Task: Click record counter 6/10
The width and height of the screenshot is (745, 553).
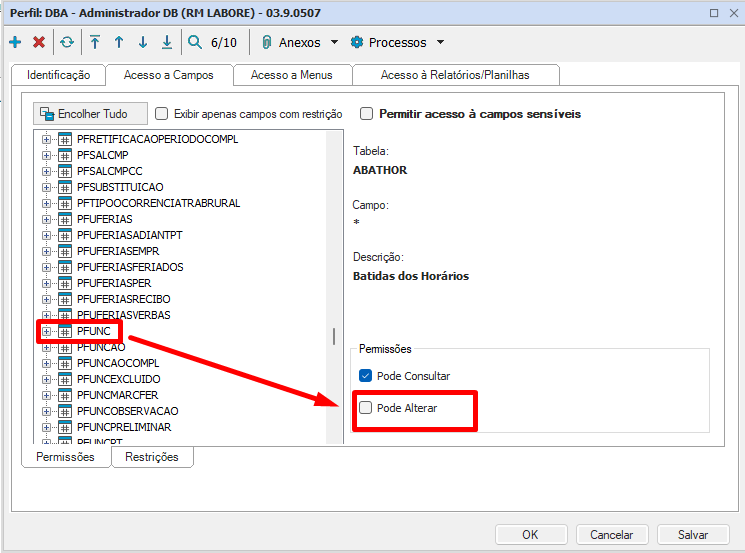Action: [224, 43]
